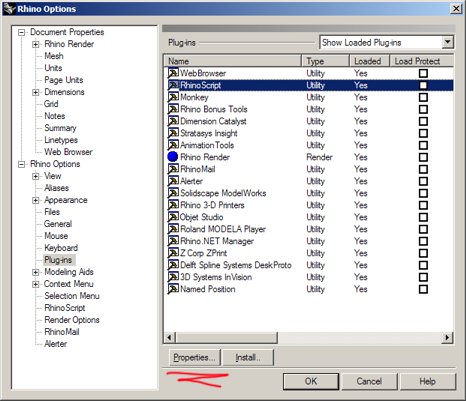Image resolution: width=466 pixels, height=401 pixels.
Task: Click the Install... button
Action: coord(248,357)
